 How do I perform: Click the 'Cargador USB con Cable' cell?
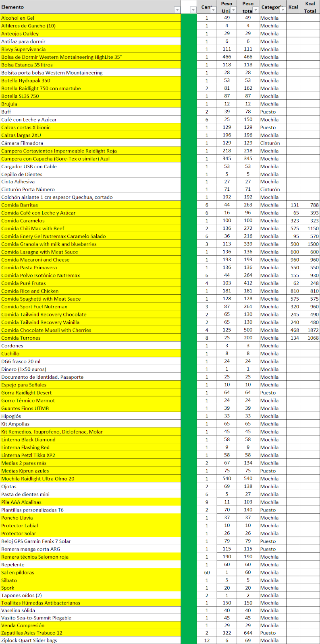tap(90, 166)
